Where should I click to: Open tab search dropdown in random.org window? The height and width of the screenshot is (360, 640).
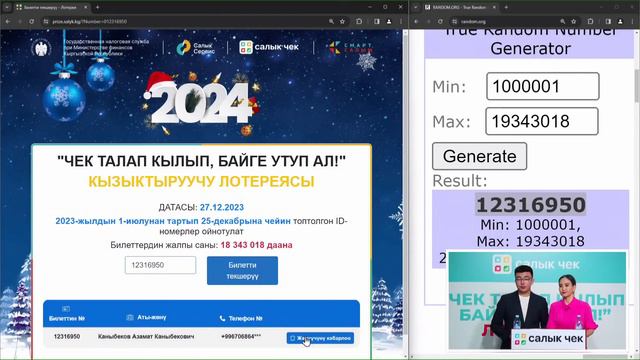[x=416, y=7]
